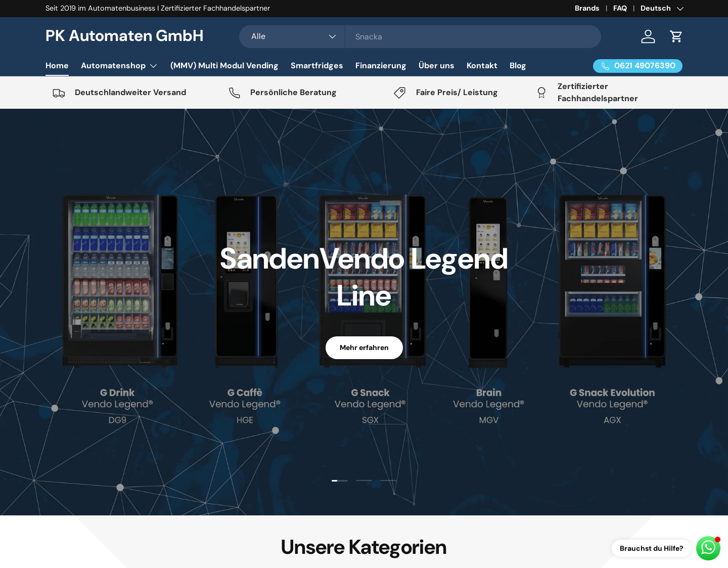Open the Kontakt page
This screenshot has width=728, height=568.
(x=482, y=66)
